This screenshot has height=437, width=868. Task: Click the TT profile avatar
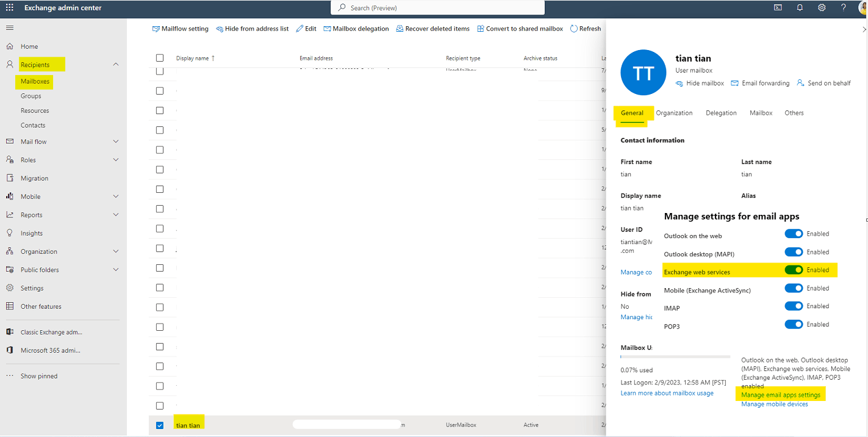(644, 73)
